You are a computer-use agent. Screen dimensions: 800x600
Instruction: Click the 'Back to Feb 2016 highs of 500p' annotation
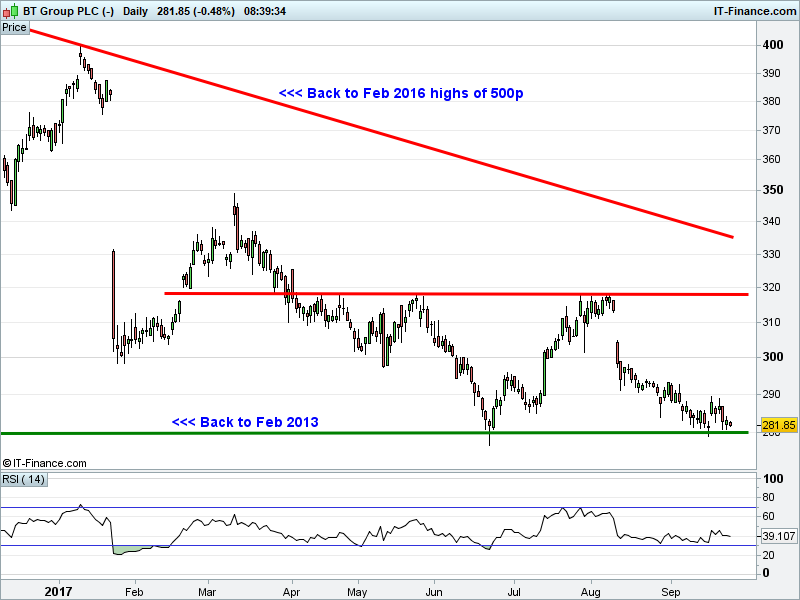click(x=401, y=93)
